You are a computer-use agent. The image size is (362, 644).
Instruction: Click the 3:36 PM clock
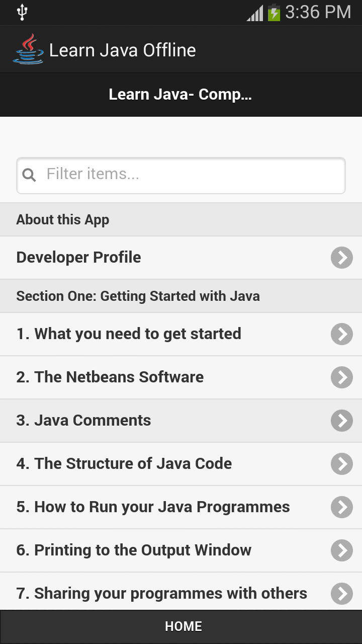coord(318,12)
